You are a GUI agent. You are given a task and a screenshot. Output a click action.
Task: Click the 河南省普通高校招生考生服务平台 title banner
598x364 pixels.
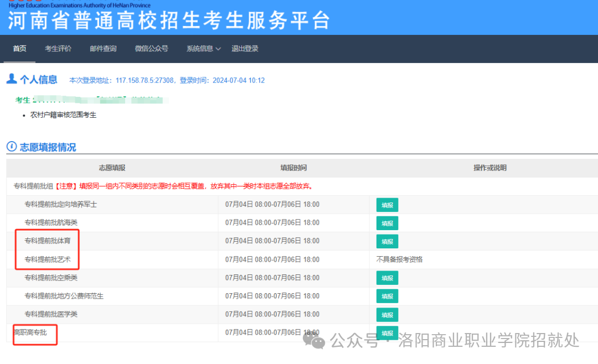tap(169, 20)
